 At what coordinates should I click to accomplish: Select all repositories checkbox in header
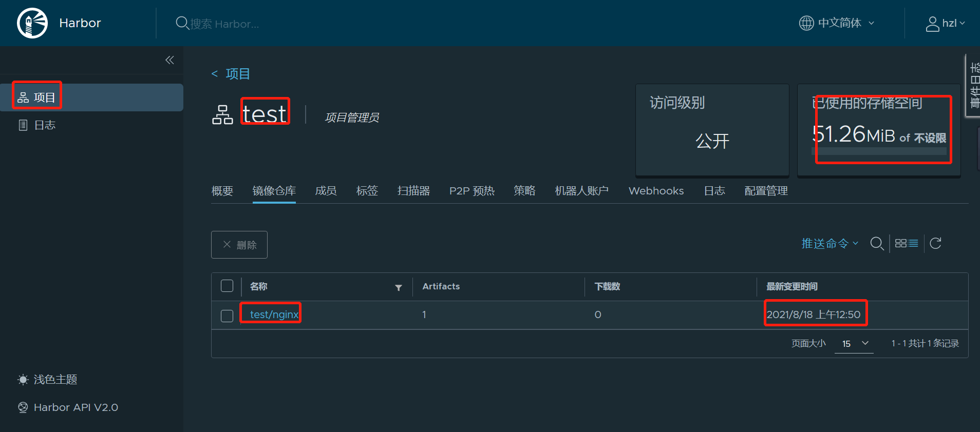(x=227, y=286)
